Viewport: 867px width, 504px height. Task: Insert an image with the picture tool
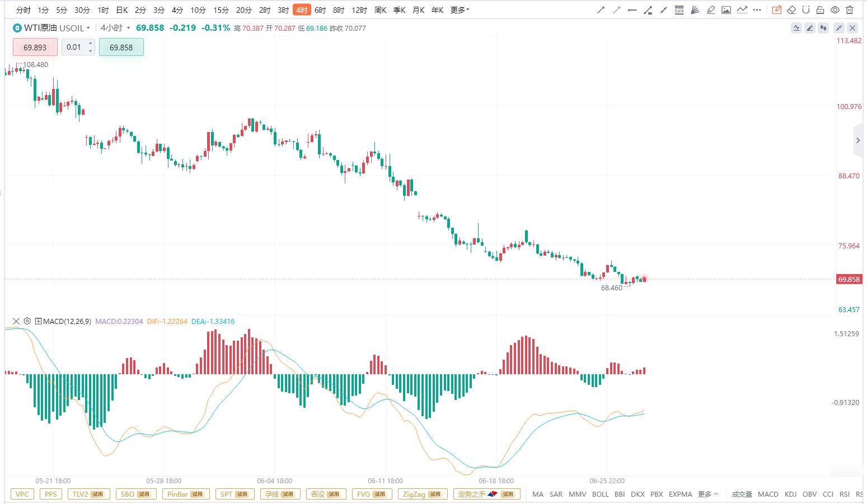[726, 10]
